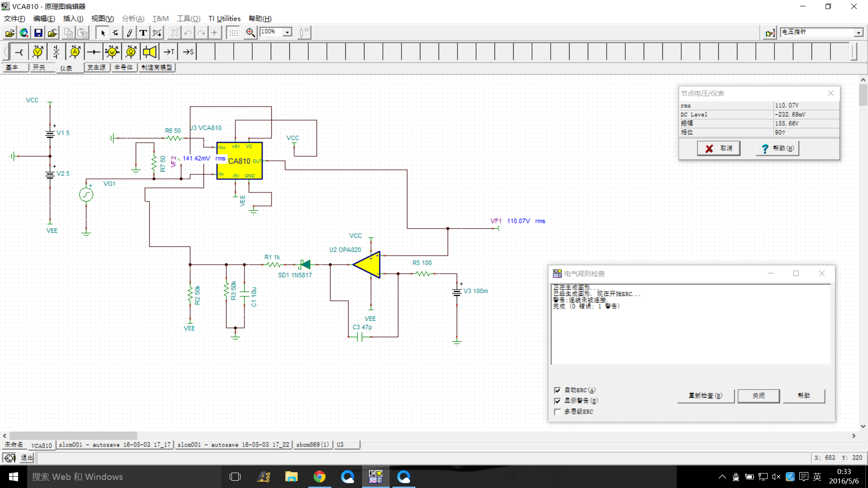
Task: Switch to the 半导体 component tab
Action: (x=123, y=67)
